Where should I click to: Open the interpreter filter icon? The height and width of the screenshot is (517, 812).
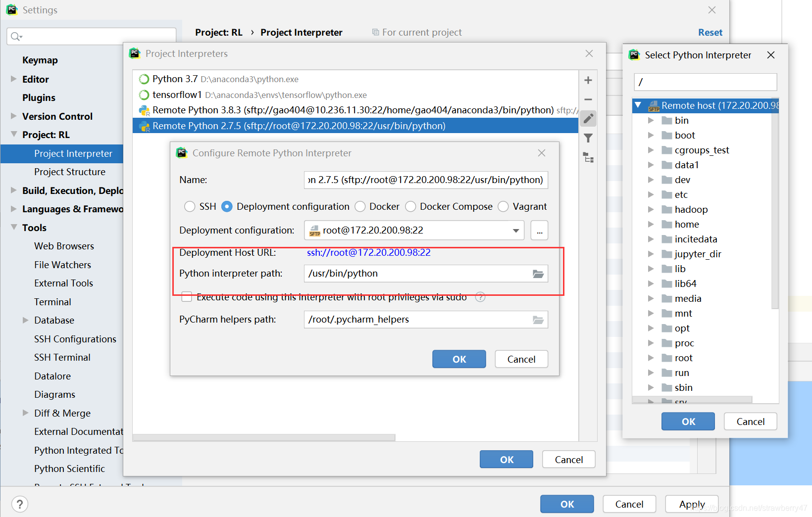(x=588, y=138)
